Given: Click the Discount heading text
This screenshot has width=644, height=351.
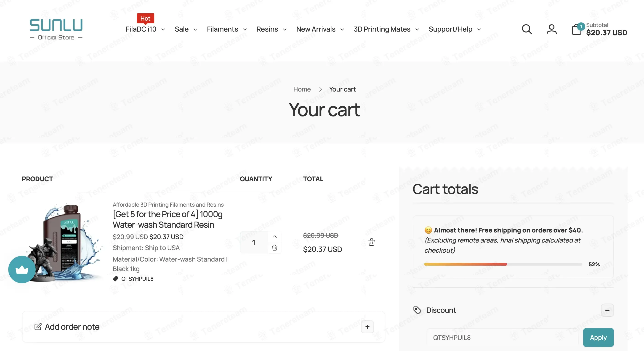Looking at the screenshot, I should (441, 310).
